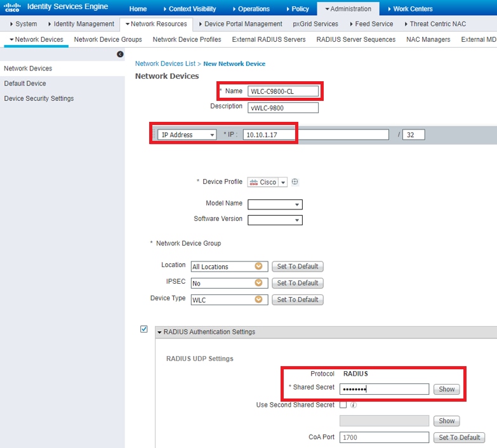497x448 pixels.
Task: Click Set To Default for Device Type
Action: click(298, 300)
